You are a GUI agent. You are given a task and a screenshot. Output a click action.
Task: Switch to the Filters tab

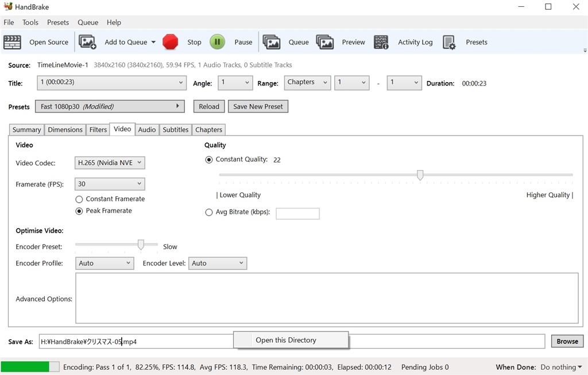[98, 130]
